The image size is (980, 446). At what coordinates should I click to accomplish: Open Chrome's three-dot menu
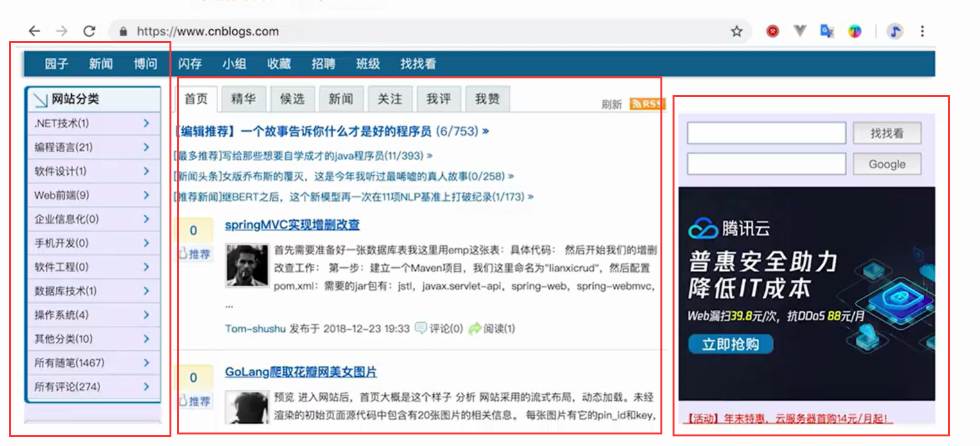click(x=922, y=31)
